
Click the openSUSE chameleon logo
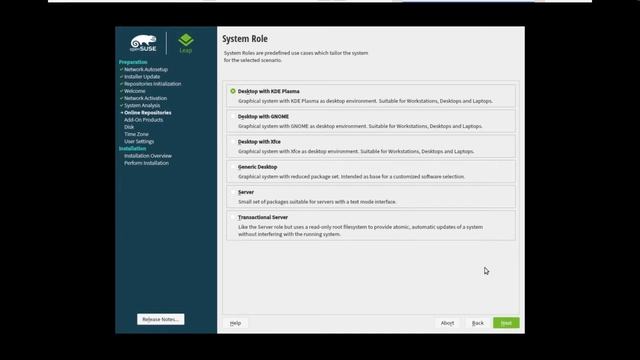143,43
